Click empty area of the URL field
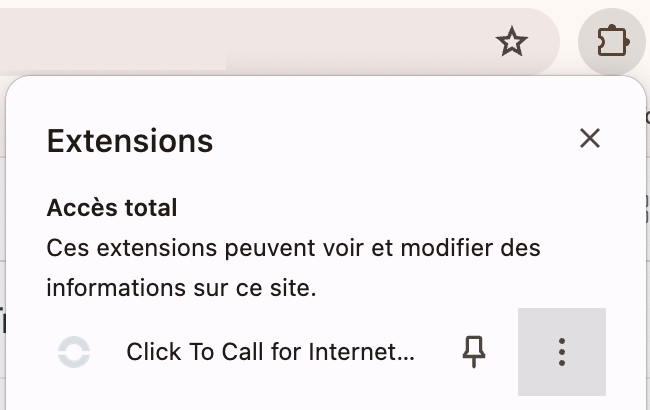 [x=332, y=41]
